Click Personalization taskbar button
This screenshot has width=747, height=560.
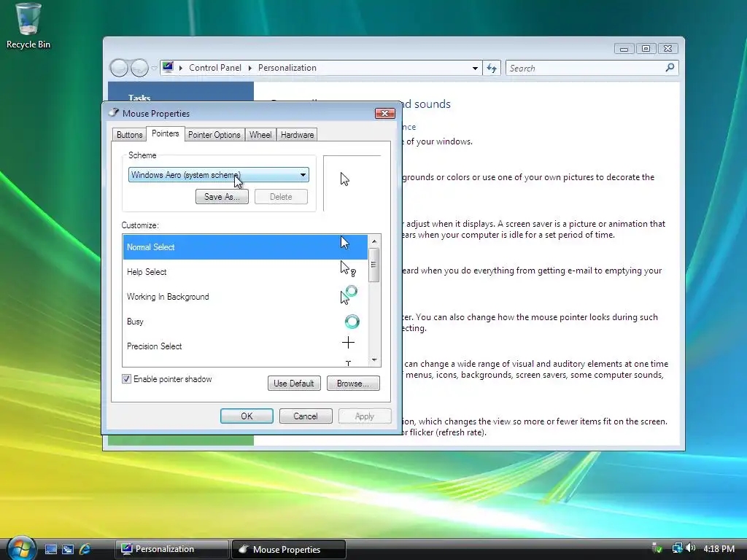172,549
